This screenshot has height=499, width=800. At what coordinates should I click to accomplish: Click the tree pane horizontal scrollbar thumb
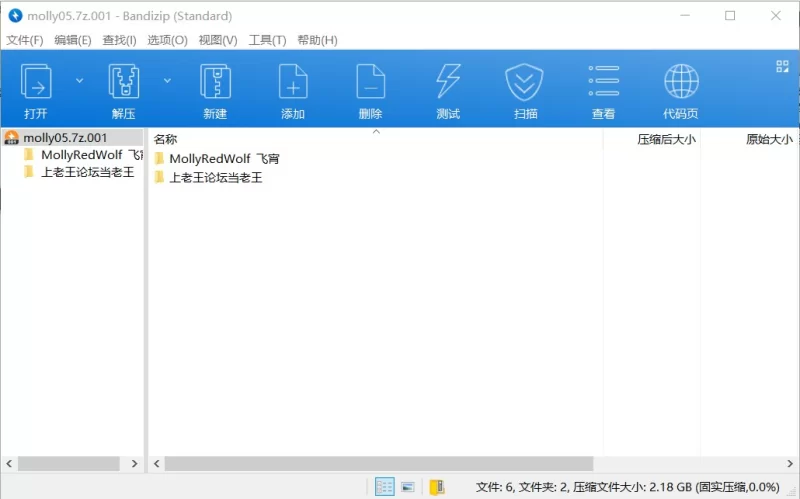pos(69,464)
